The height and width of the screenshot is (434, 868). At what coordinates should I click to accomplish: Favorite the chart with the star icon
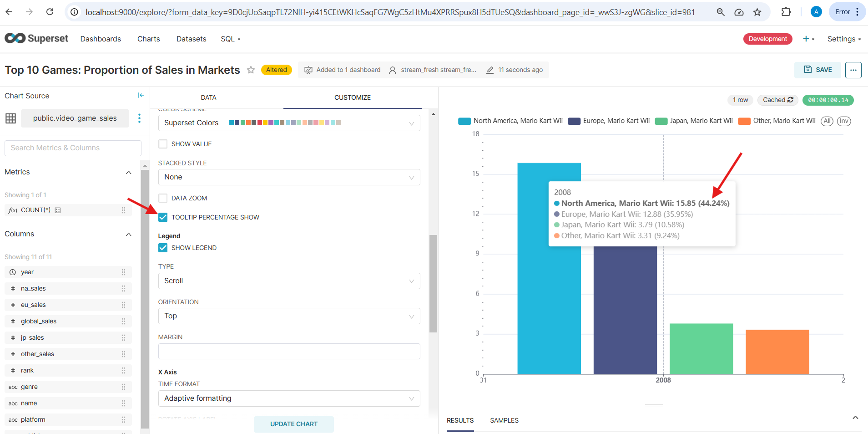coord(251,70)
